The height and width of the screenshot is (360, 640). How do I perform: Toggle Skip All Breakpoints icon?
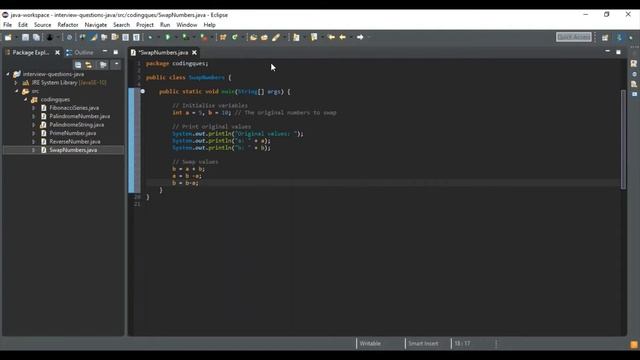click(69, 37)
